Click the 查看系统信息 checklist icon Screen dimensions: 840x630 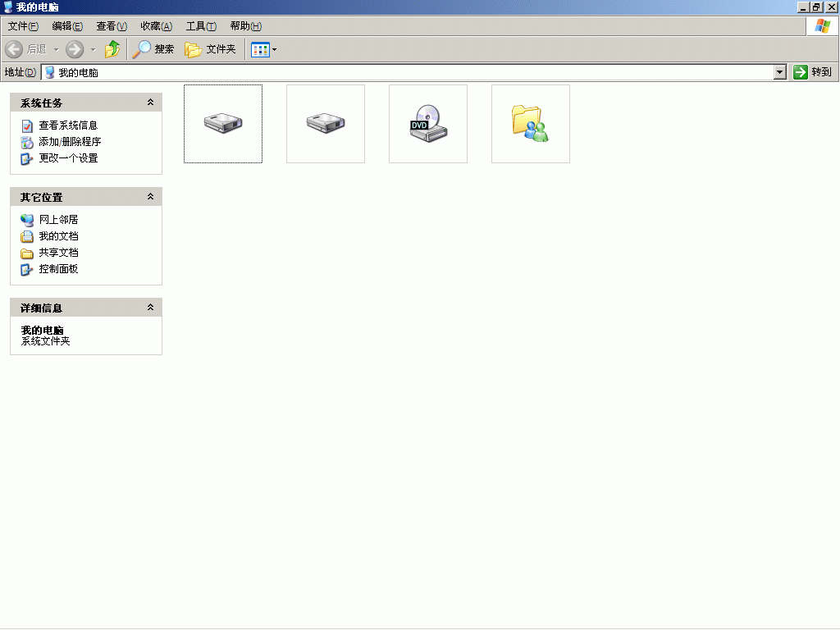(27, 126)
